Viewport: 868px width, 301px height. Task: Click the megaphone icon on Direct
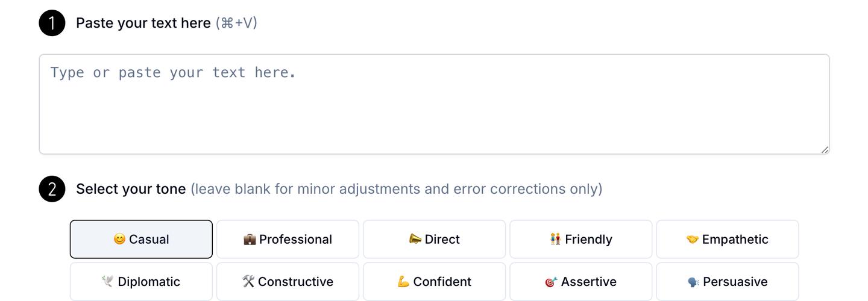tap(415, 239)
